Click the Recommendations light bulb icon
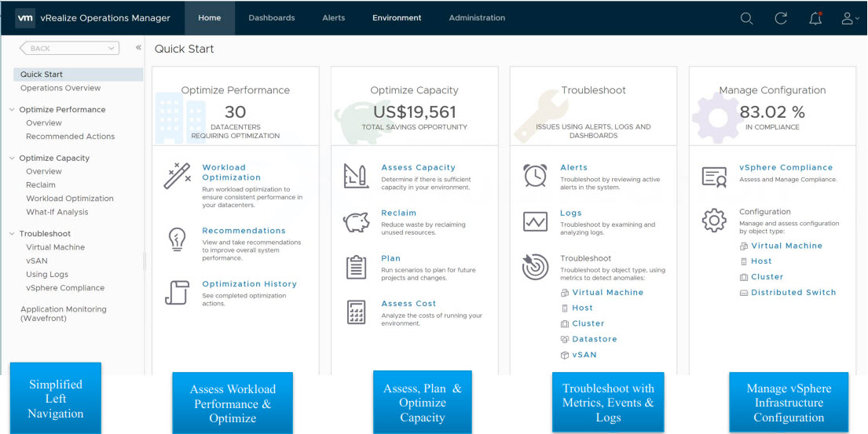This screenshot has width=868, height=434. click(x=176, y=240)
